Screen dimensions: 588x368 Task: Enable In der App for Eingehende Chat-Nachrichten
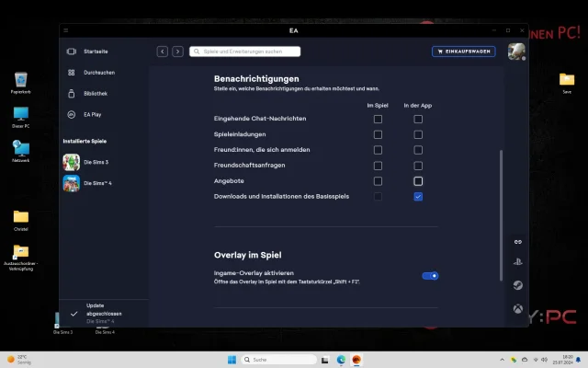click(x=418, y=119)
